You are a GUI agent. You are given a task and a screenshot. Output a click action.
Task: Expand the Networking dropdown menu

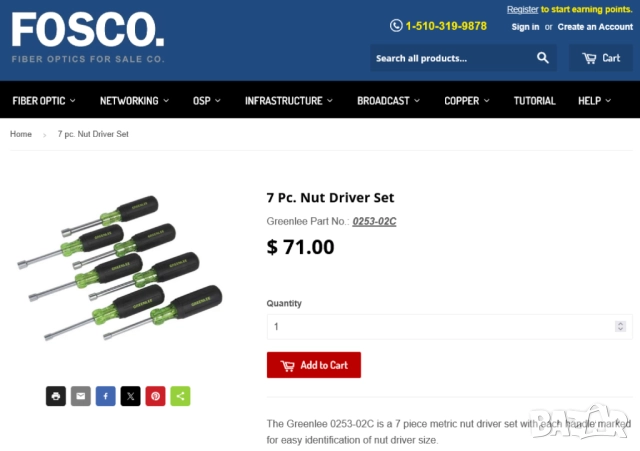(x=134, y=100)
